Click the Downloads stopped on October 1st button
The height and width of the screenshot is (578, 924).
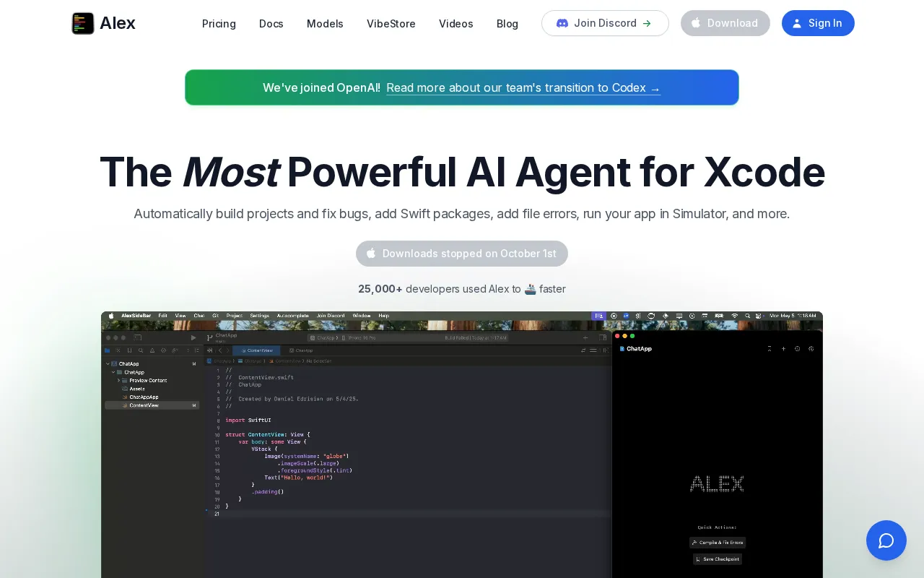coord(462,254)
